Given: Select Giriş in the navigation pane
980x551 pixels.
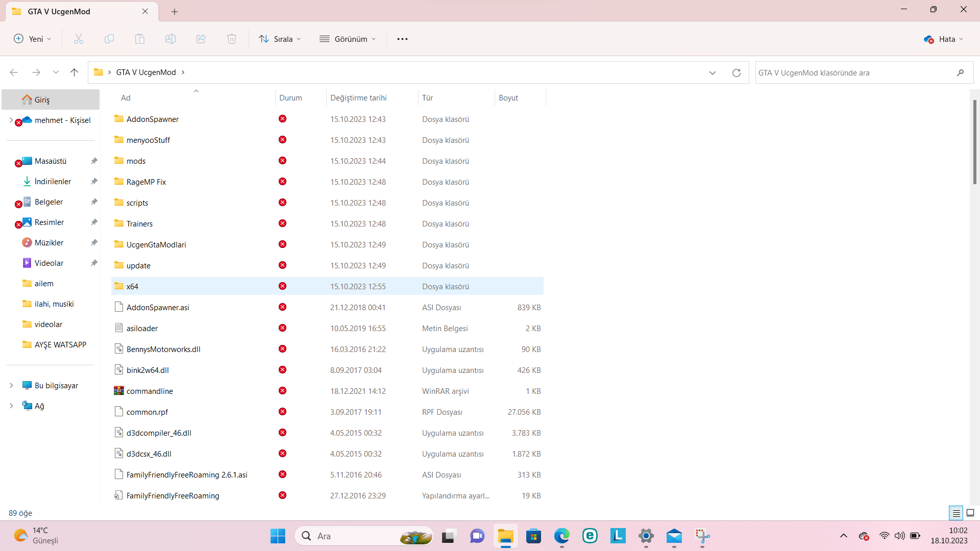Looking at the screenshot, I should coord(51,99).
